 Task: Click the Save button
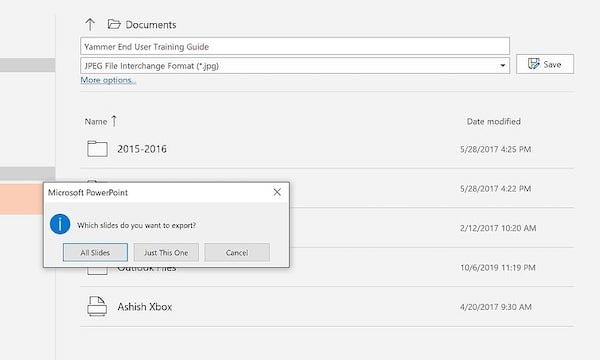(545, 64)
